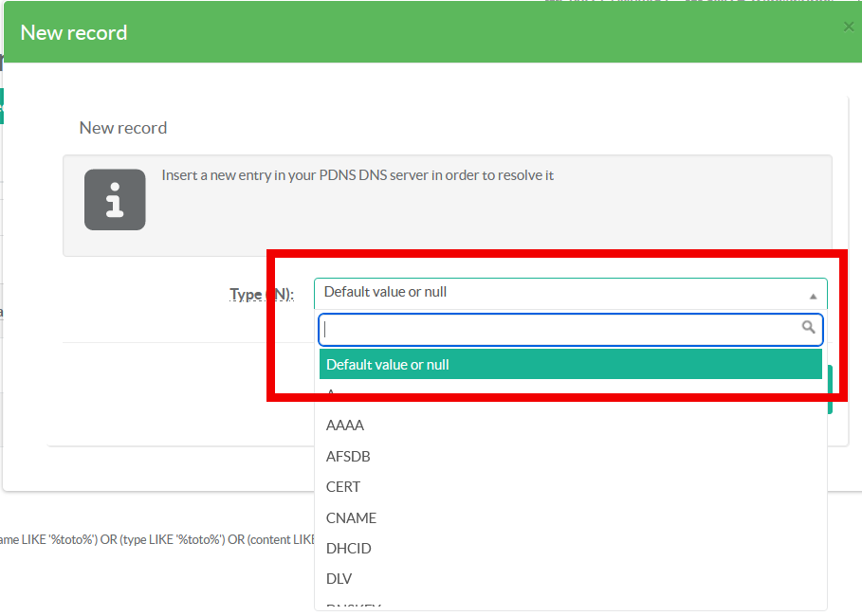
Task: Choose CNAME from the dropdown list
Action: pyautogui.click(x=351, y=518)
